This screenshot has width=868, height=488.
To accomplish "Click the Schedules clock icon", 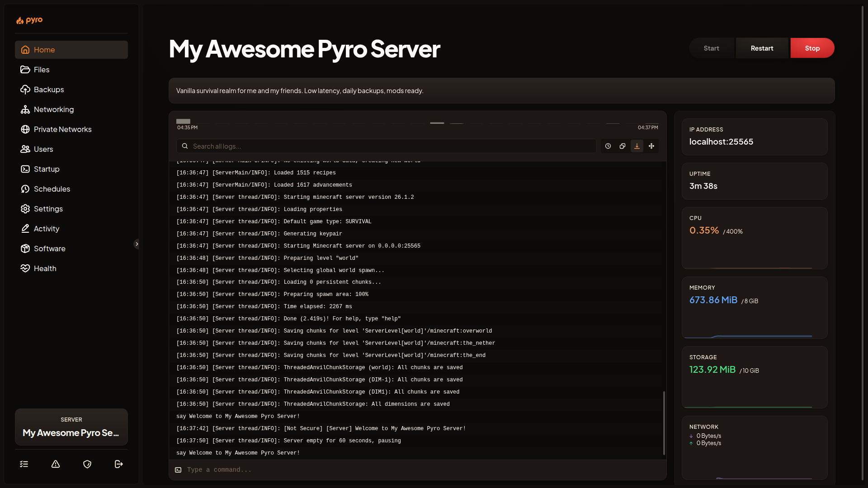I will [25, 189].
